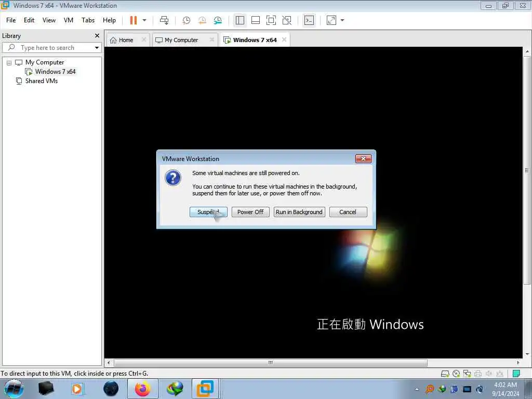
Task: Close the Windows 7 x64 tab
Action: point(284,39)
